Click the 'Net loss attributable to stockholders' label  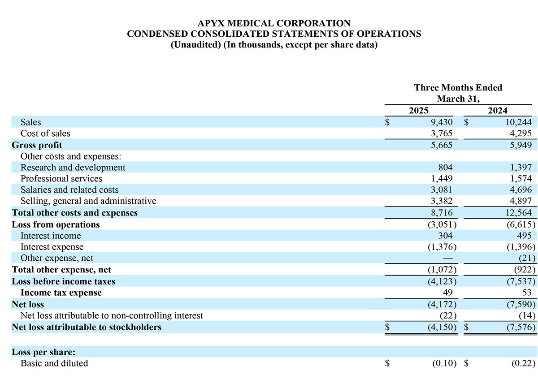click(x=87, y=327)
